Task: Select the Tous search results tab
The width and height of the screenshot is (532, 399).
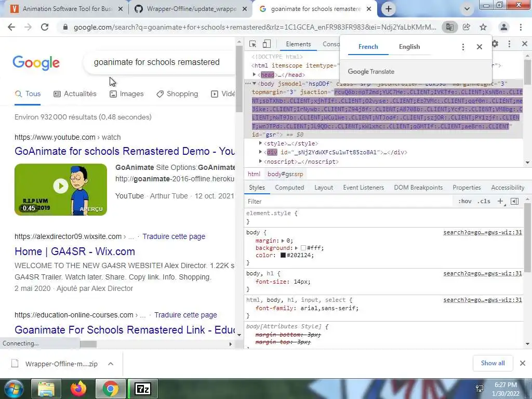Action: coord(28,94)
